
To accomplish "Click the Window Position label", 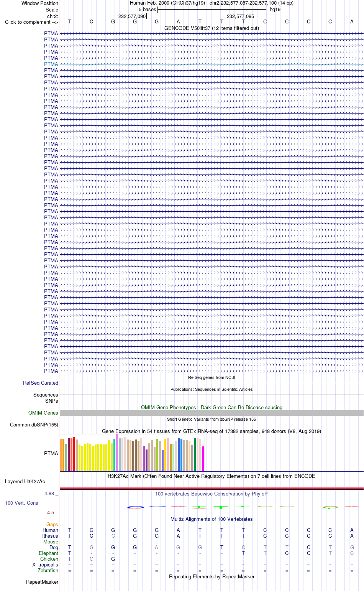I will 40,3.
